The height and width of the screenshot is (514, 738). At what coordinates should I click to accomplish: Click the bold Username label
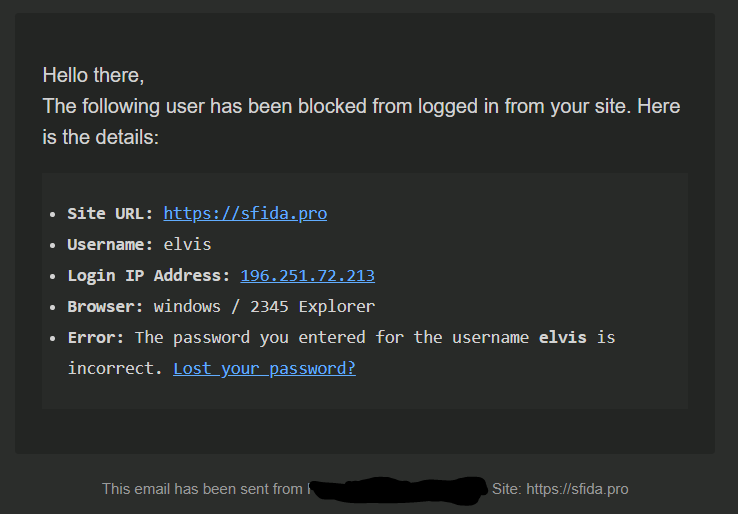pos(111,245)
